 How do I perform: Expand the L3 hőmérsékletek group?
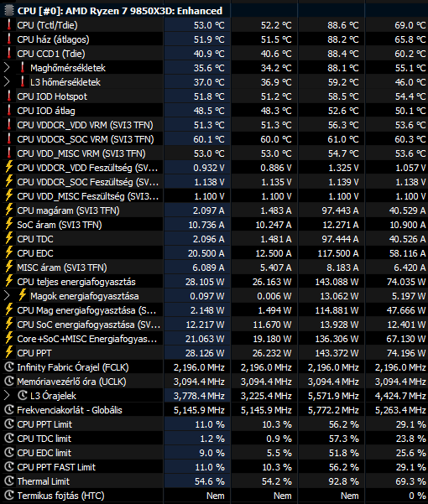(x=7, y=82)
